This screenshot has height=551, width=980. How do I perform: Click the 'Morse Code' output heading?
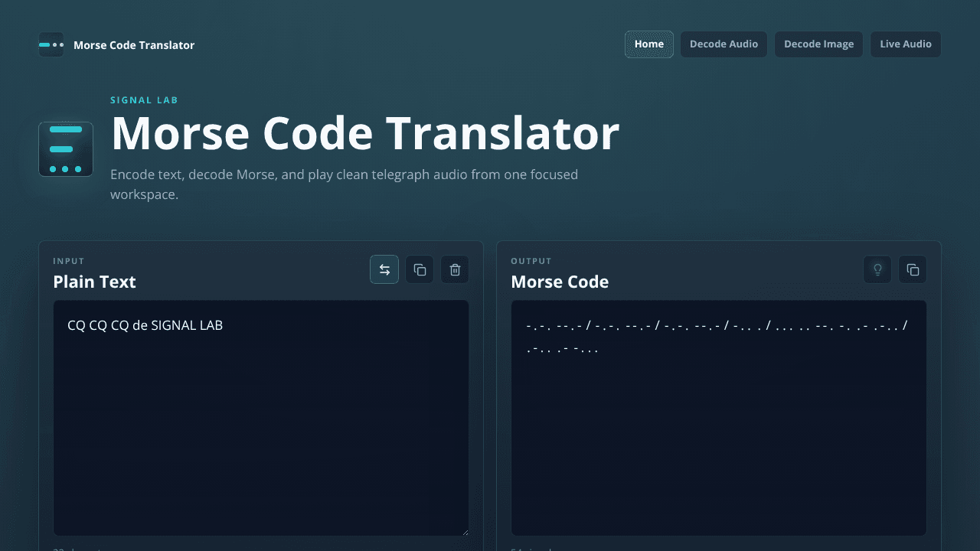[x=560, y=282]
